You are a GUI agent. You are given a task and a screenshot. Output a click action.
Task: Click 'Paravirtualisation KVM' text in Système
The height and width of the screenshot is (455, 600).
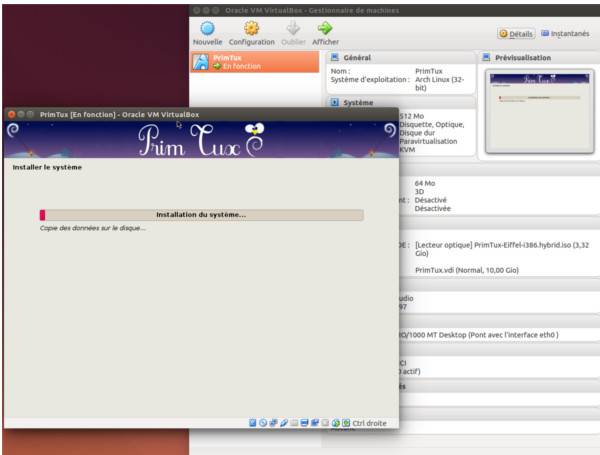tap(428, 145)
